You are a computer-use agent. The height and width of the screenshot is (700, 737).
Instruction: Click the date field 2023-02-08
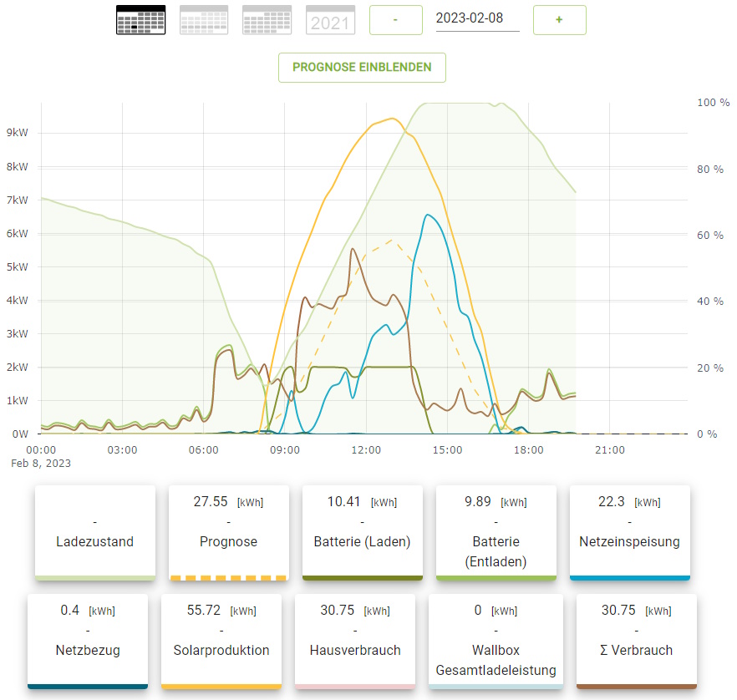tap(478, 18)
